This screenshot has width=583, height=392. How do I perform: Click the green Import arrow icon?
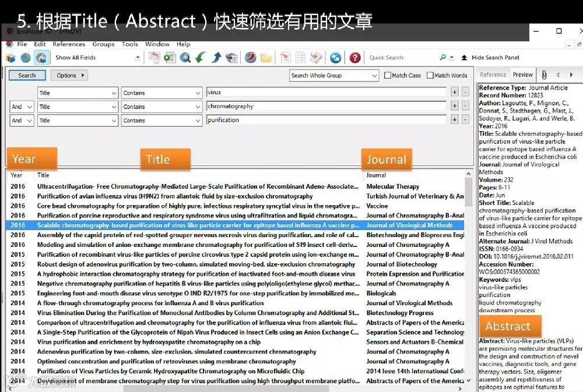pos(201,58)
